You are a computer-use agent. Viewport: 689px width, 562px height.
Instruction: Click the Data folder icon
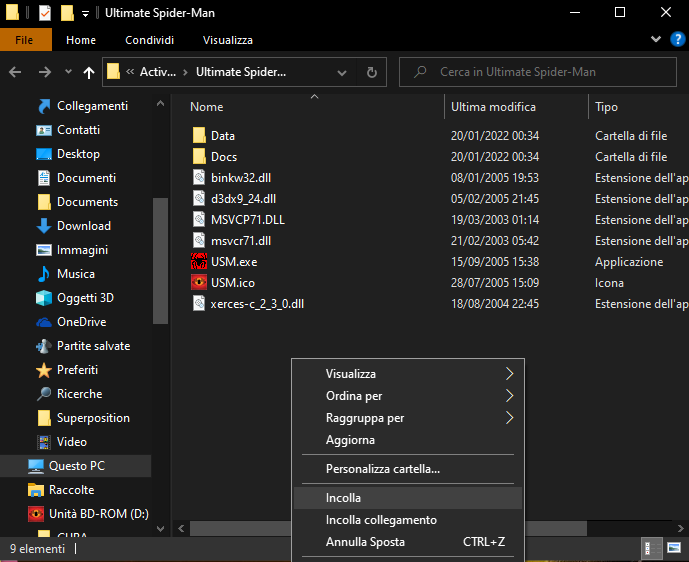pos(199,135)
